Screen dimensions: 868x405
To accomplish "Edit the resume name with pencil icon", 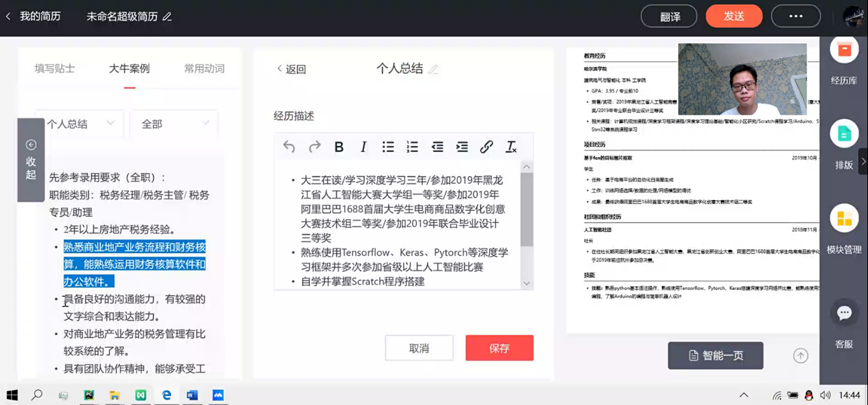I will click(x=167, y=17).
